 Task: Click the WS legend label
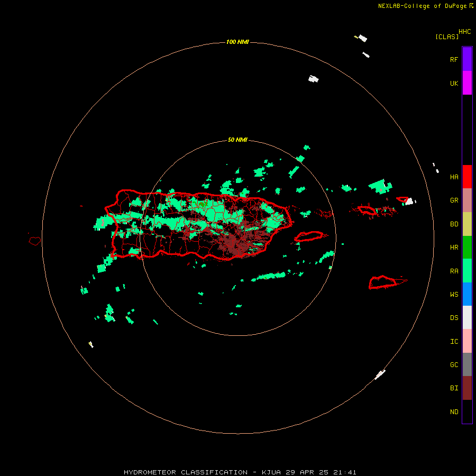point(454,295)
